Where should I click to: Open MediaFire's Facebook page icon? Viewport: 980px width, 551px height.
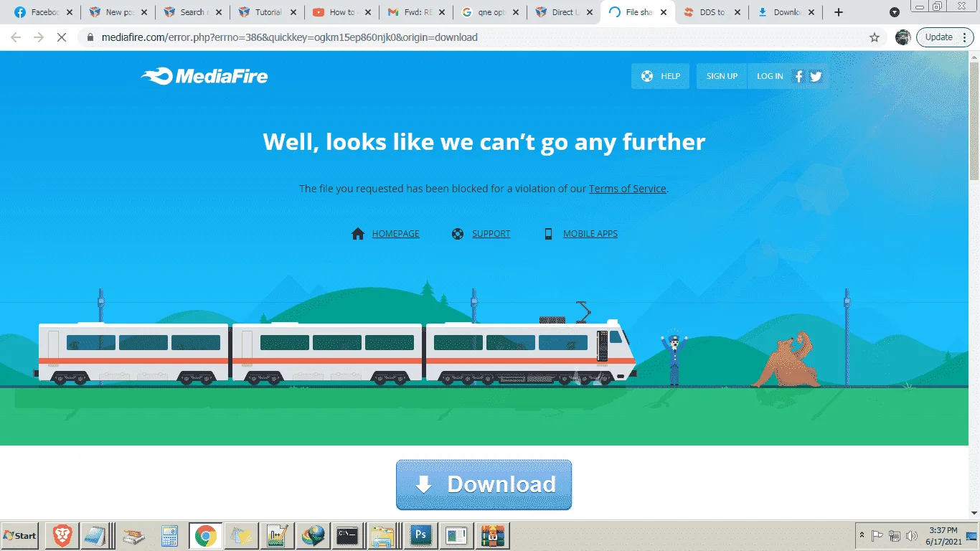tap(798, 76)
